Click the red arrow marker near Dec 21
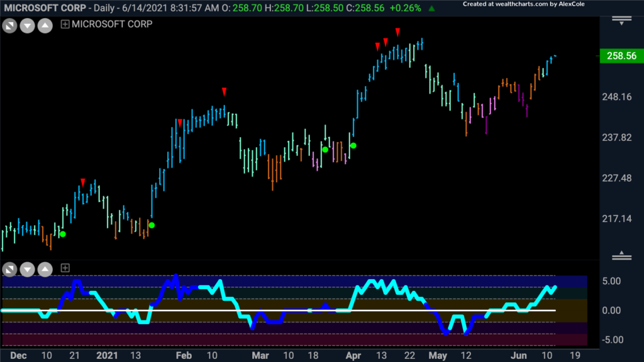 [83, 182]
